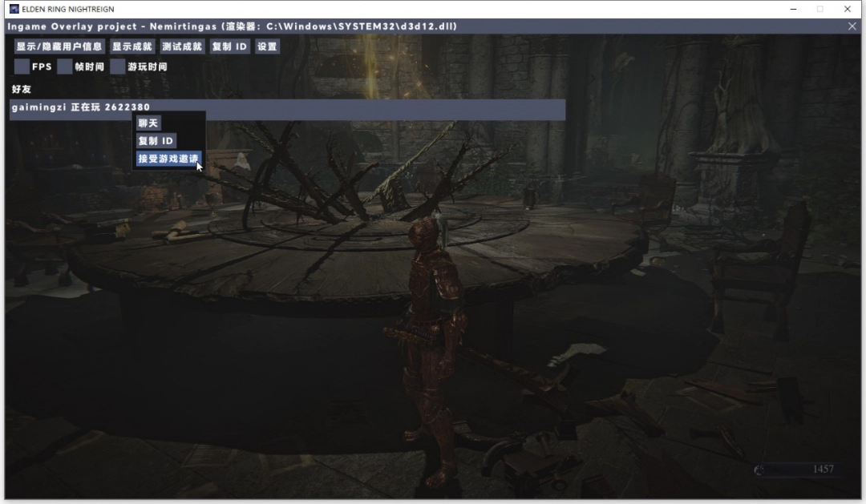Click the Ingame Overlay project title text
Image resolution: width=866 pixels, height=504 pixels.
[x=233, y=26]
